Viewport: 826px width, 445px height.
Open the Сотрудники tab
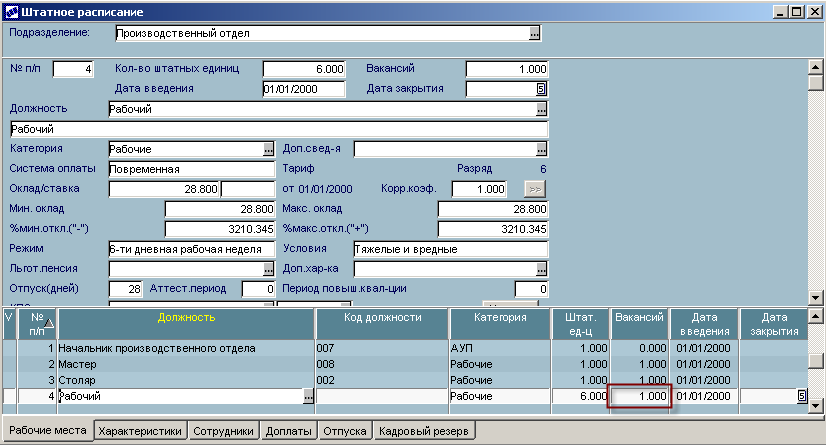click(x=223, y=431)
